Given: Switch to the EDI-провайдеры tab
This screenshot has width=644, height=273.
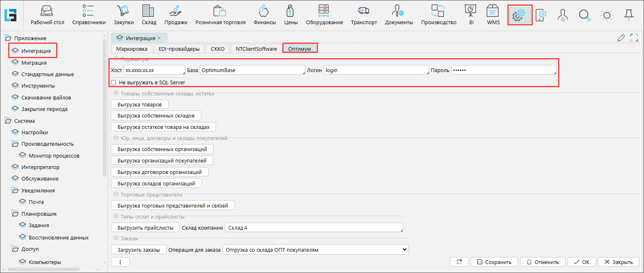Looking at the screenshot, I should pyautogui.click(x=179, y=49).
